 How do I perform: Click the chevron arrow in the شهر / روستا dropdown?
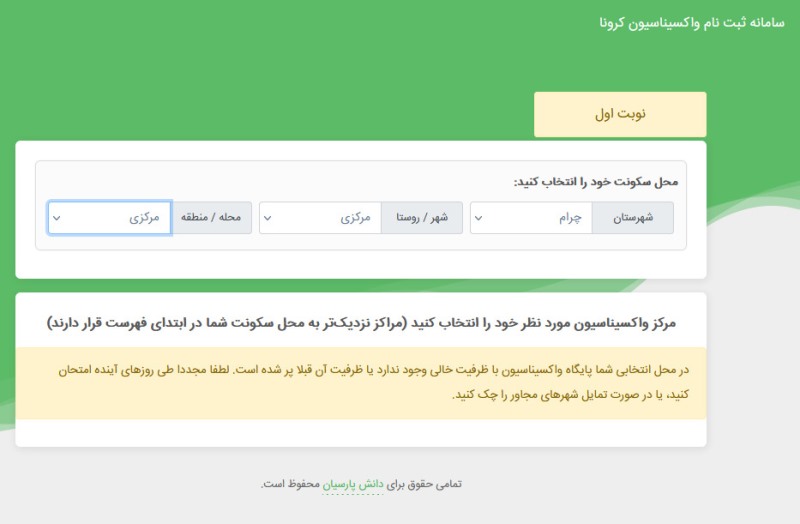tap(267, 218)
